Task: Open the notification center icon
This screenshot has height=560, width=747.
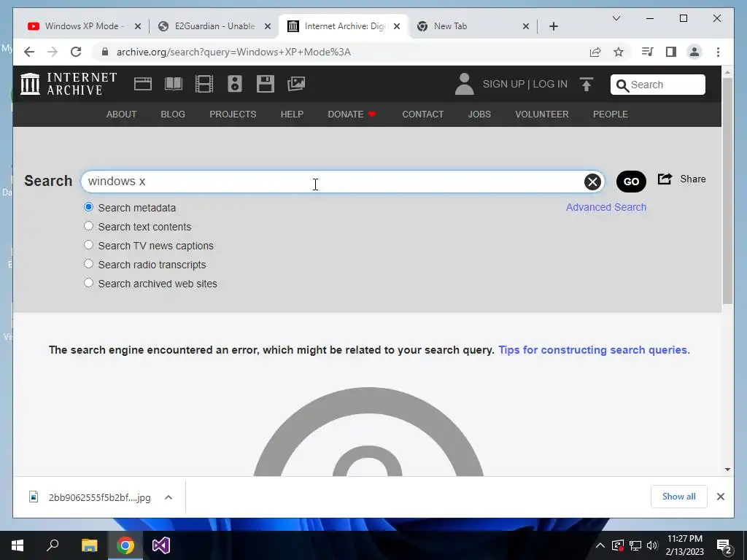Action: (724, 546)
